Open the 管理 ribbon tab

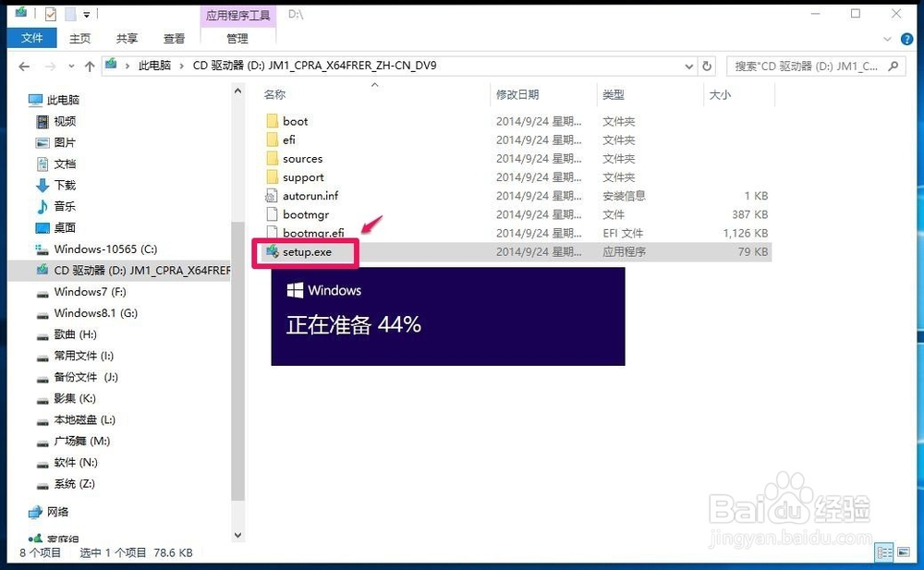pyautogui.click(x=237, y=38)
